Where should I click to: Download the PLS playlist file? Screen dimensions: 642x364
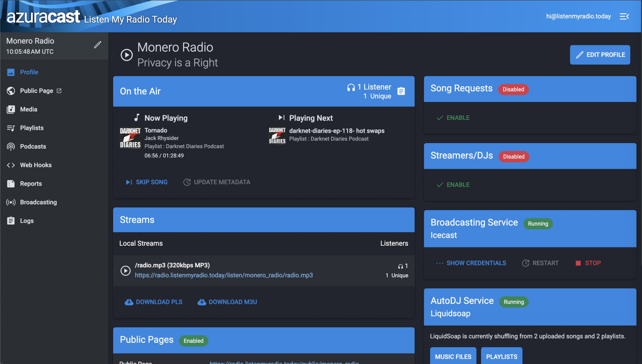(154, 302)
